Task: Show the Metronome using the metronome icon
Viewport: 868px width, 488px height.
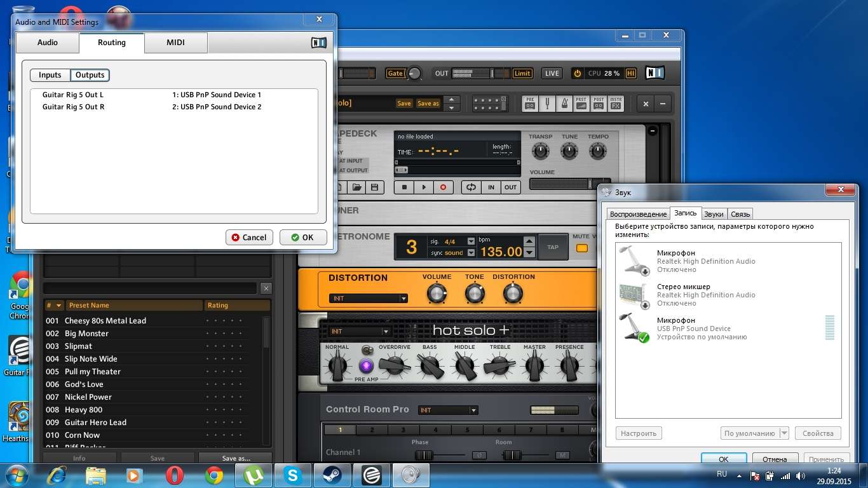Action: point(564,104)
